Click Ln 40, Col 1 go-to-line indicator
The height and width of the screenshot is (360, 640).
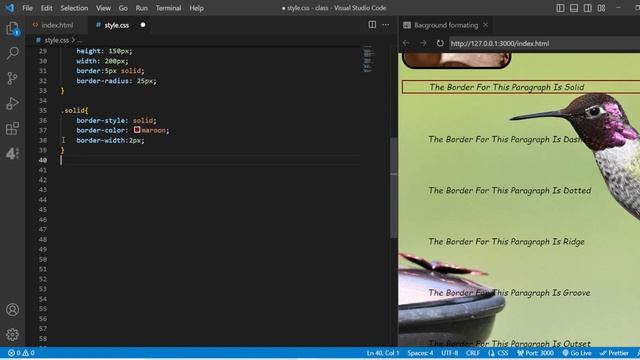[x=383, y=353]
